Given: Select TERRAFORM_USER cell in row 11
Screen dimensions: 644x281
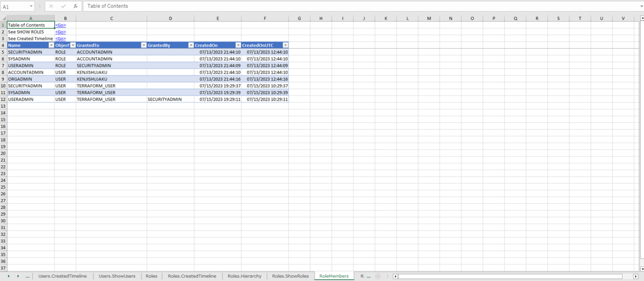Looking at the screenshot, I should pos(111,92).
